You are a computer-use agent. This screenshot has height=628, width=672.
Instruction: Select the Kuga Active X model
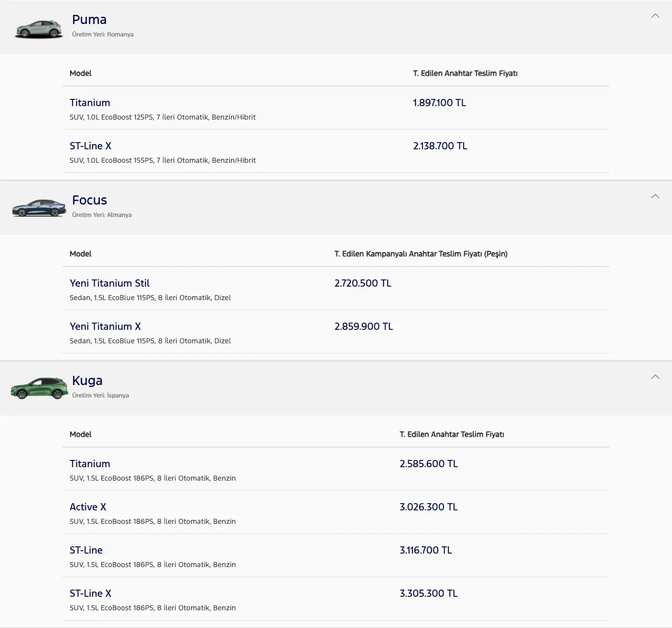(88, 507)
